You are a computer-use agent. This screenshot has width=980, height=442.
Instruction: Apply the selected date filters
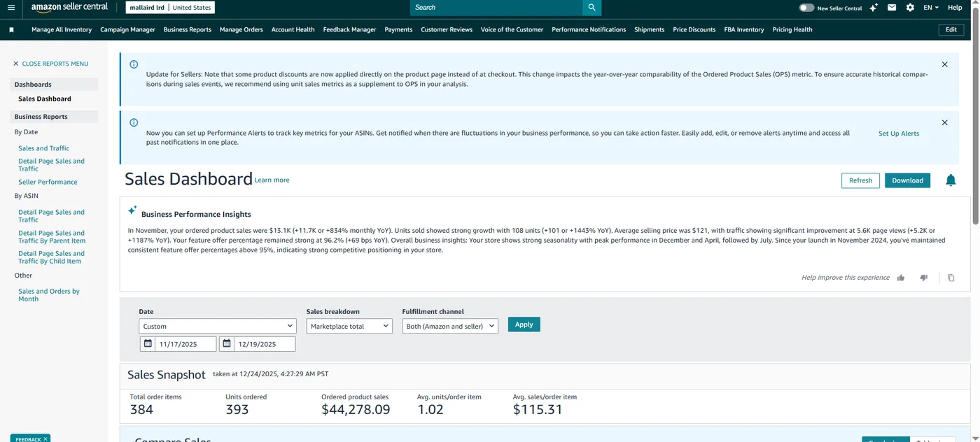pos(524,325)
